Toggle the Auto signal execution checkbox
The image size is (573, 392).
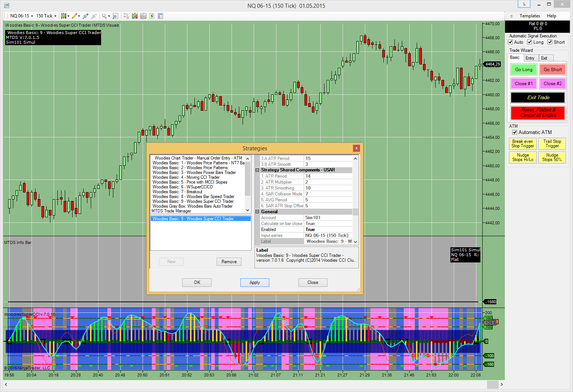[510, 42]
